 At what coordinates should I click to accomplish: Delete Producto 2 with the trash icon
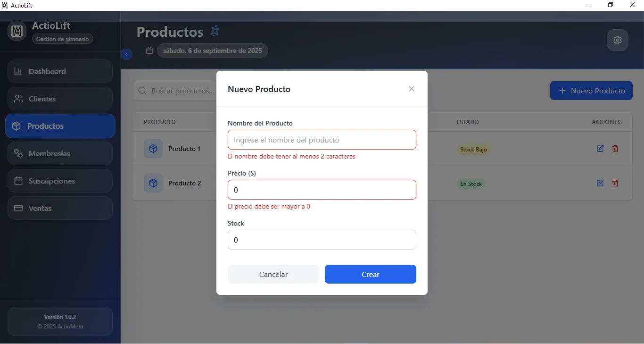coord(615,183)
